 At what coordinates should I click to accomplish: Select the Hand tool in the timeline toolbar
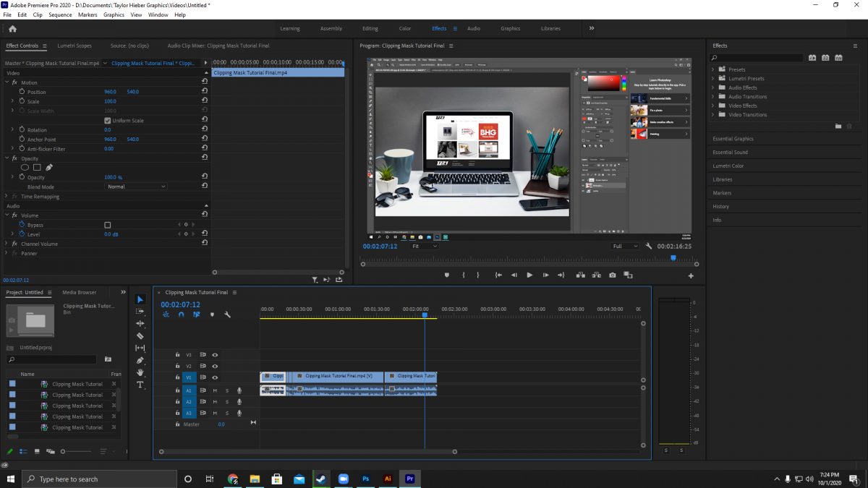tap(140, 372)
